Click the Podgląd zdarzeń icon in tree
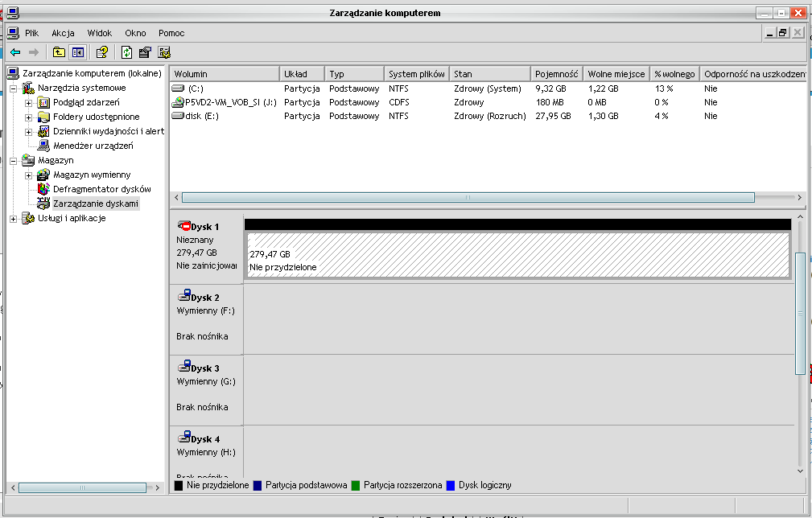The image size is (812, 518). click(43, 102)
